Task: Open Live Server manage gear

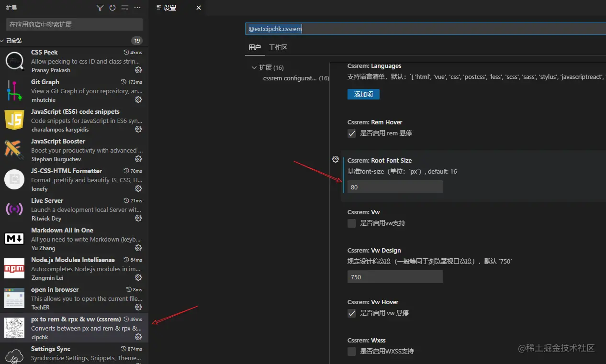Action: point(138,218)
